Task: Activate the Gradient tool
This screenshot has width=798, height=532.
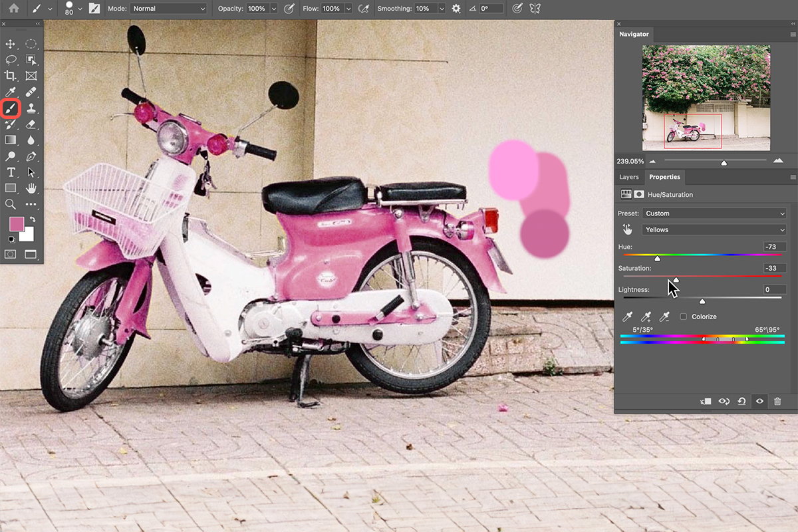Action: point(10,140)
